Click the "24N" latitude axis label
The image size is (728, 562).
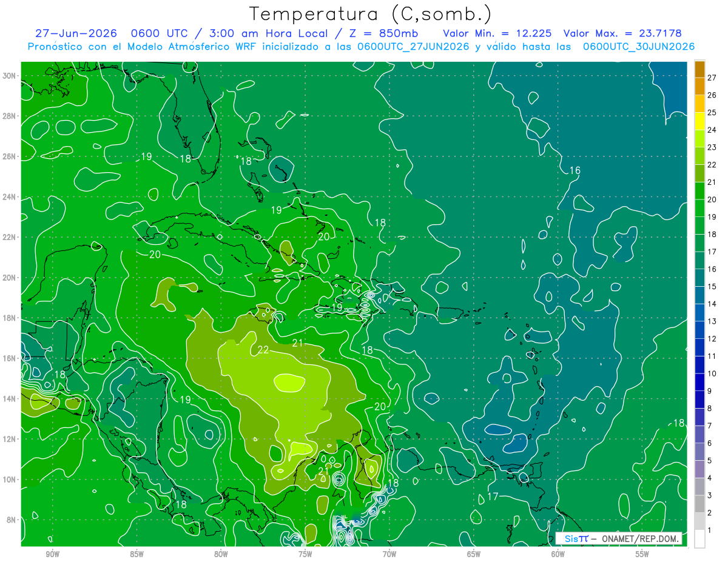[9, 197]
